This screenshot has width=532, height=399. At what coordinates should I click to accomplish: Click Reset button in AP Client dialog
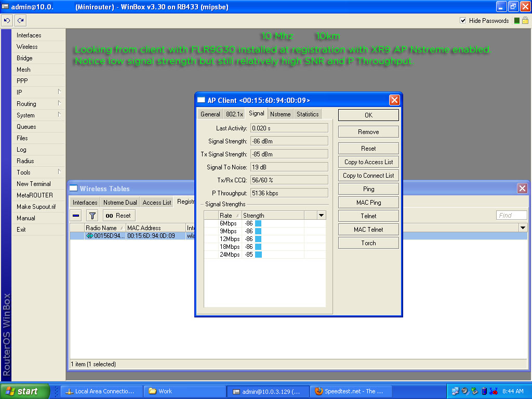click(x=368, y=149)
